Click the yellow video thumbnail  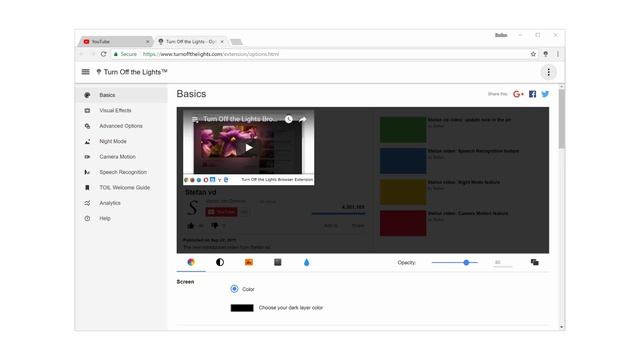(x=403, y=192)
